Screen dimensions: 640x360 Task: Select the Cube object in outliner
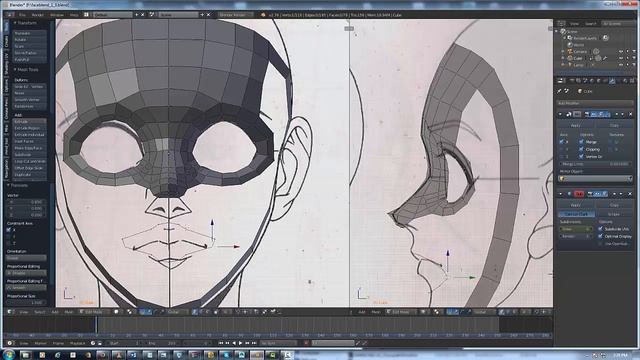(x=578, y=58)
